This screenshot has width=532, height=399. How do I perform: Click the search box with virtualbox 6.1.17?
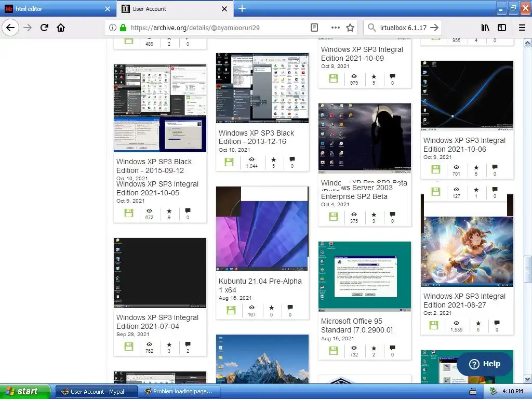[402, 28]
